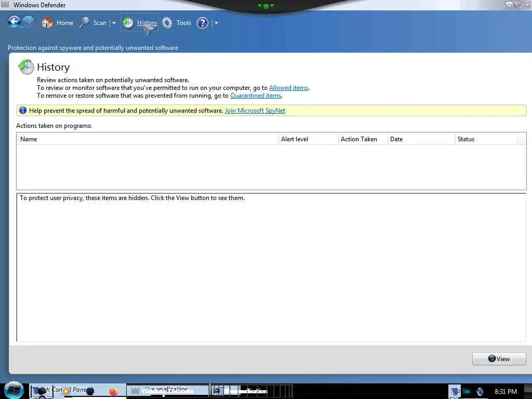Sort by the Date column header
This screenshot has height=399, width=532.
pos(421,139)
